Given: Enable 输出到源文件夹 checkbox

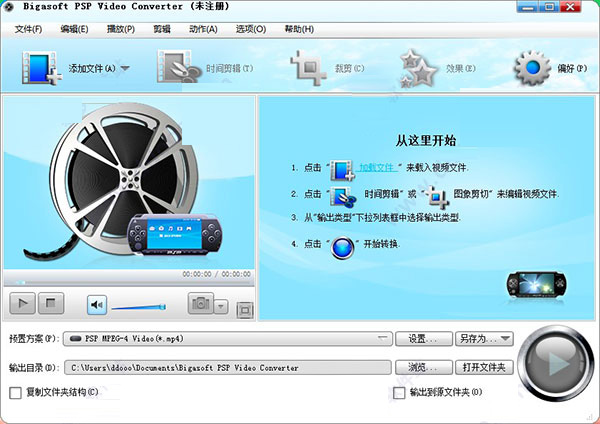Looking at the screenshot, I should pyautogui.click(x=399, y=393).
